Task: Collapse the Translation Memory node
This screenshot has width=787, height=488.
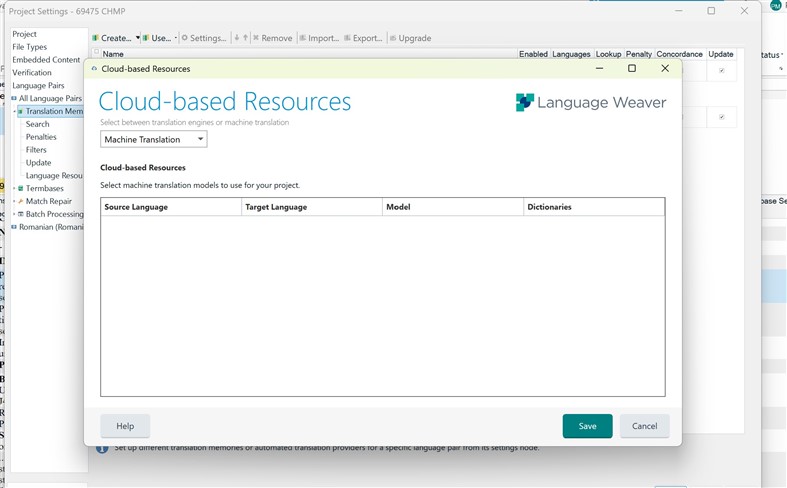Action: tap(14, 111)
